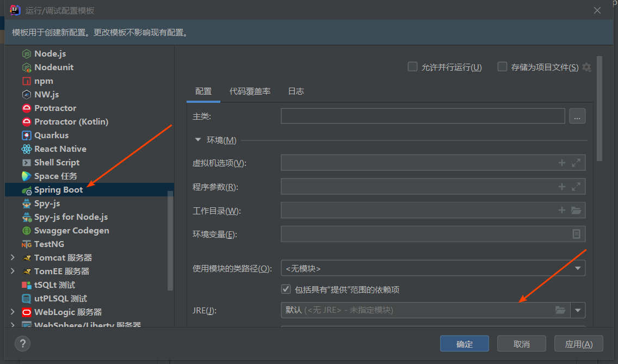Uncheck 包括具有"提供"范围的依赖项

pos(286,289)
